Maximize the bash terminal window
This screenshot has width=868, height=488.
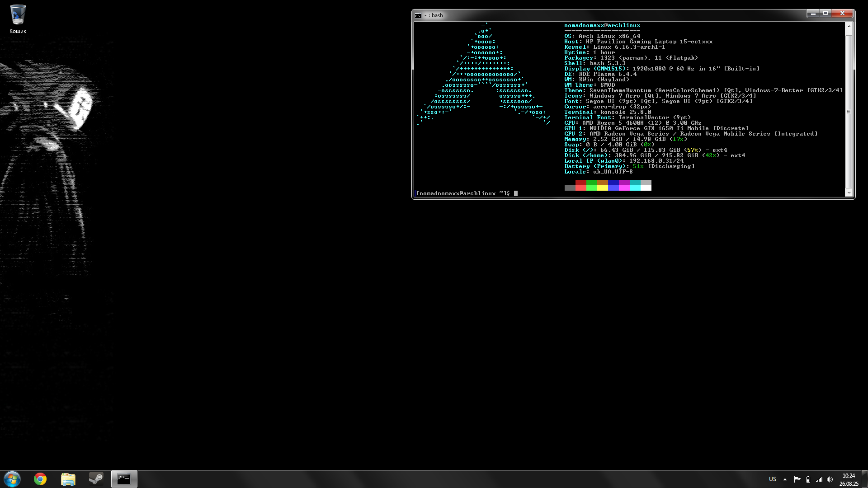pos(826,14)
